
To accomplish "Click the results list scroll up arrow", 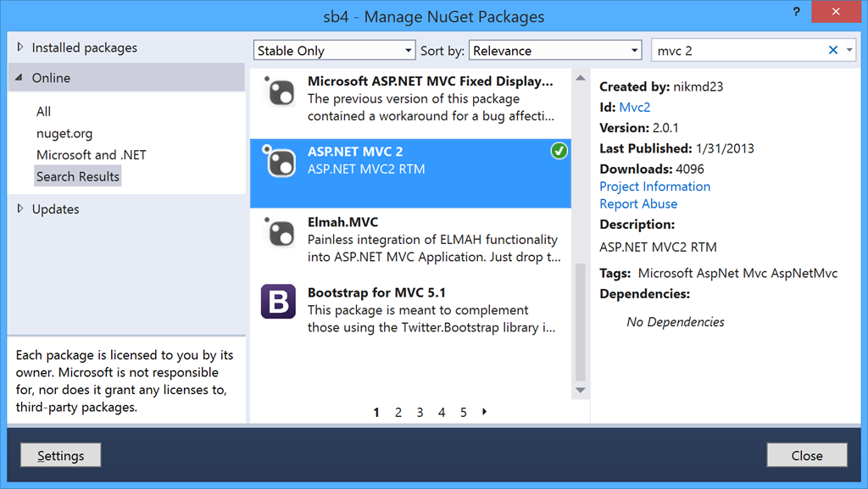I will (x=580, y=78).
